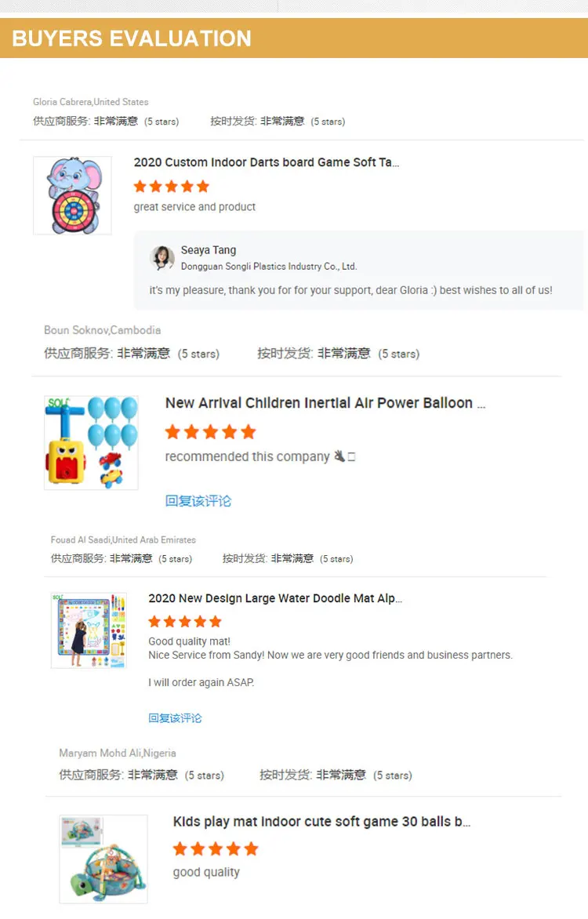This screenshot has width=588, height=919.
Task: Click the five-star rating under Air Power Balloon
Action: 210,432
